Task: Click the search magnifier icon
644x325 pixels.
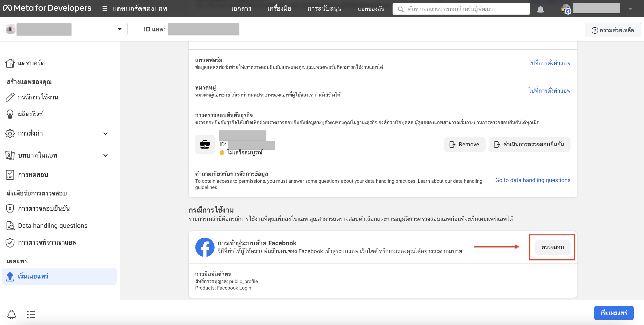Action: pyautogui.click(x=400, y=9)
